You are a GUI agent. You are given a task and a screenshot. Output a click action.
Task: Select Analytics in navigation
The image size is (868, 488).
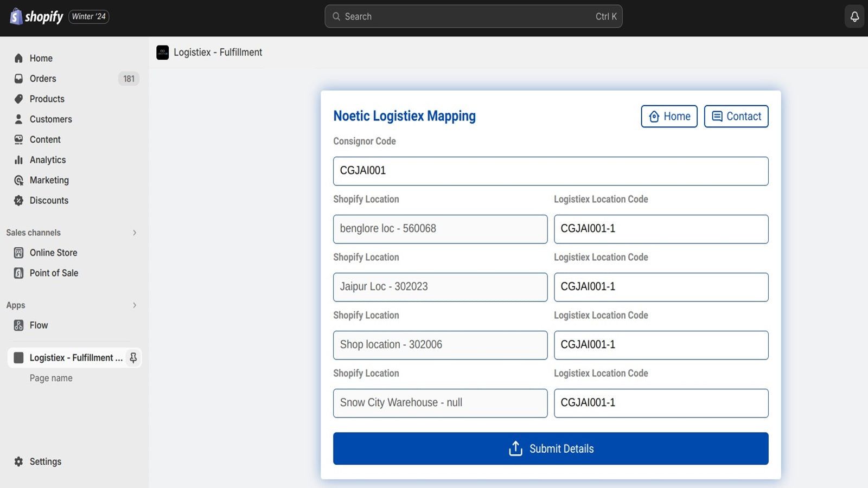click(x=75, y=160)
